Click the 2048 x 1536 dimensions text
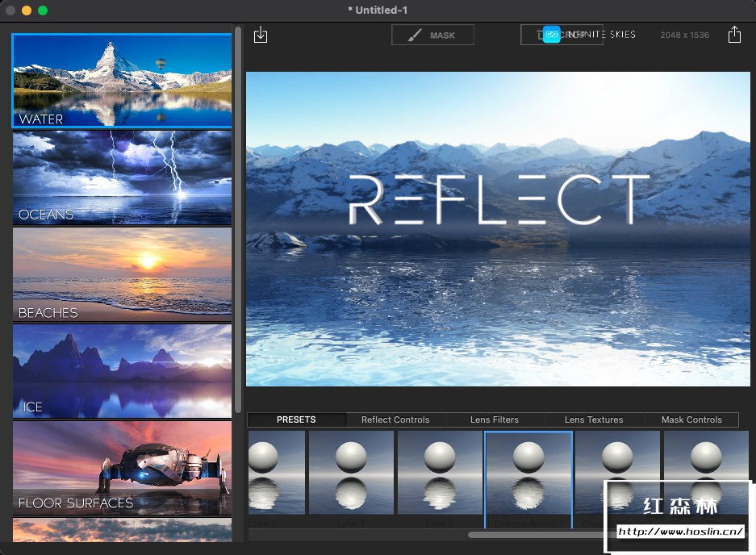Viewport: 756px width, 555px height. click(x=685, y=35)
